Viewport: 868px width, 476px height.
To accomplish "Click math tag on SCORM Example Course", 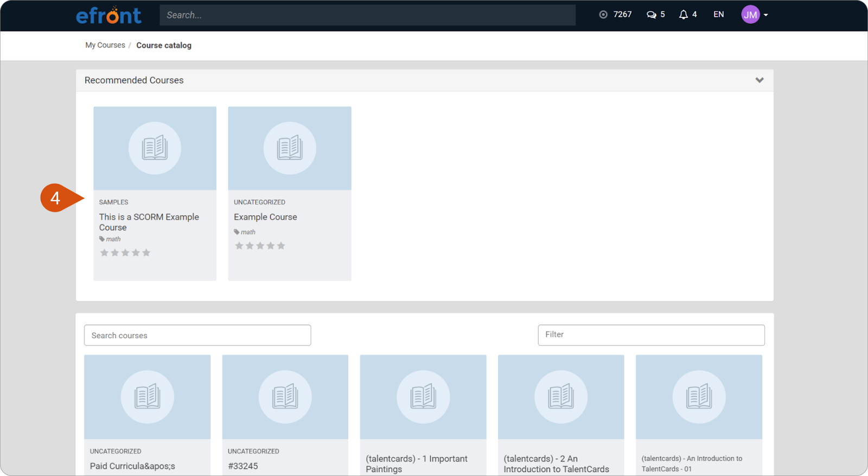I will click(x=113, y=239).
